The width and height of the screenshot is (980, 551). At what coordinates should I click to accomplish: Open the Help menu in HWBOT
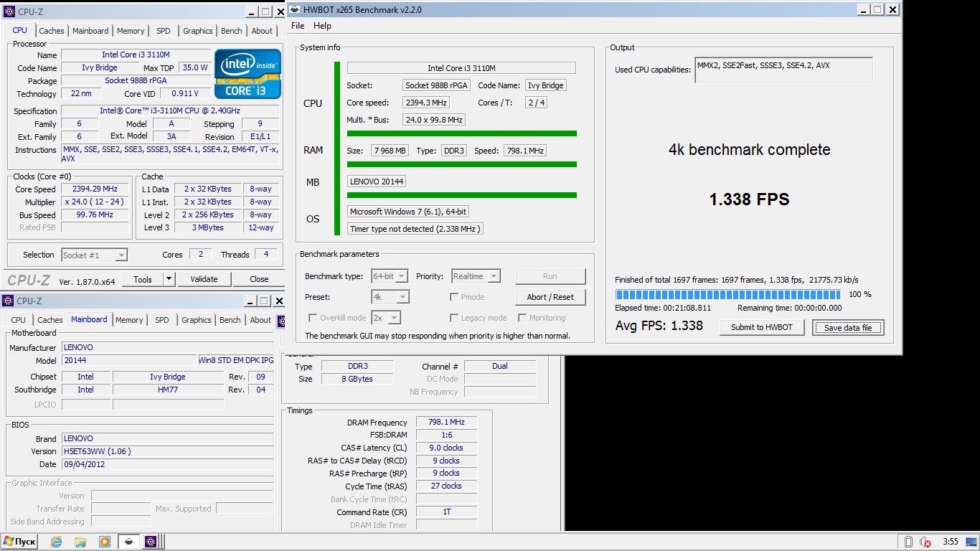323,26
